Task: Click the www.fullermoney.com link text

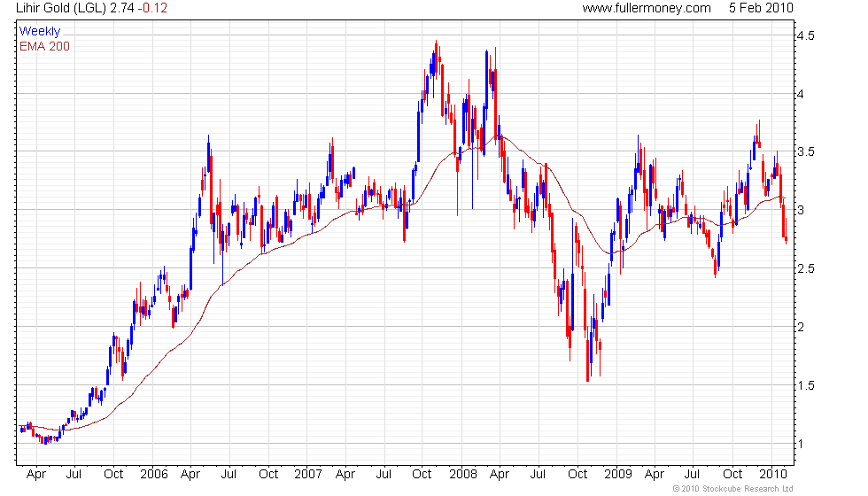Action: click(x=646, y=8)
